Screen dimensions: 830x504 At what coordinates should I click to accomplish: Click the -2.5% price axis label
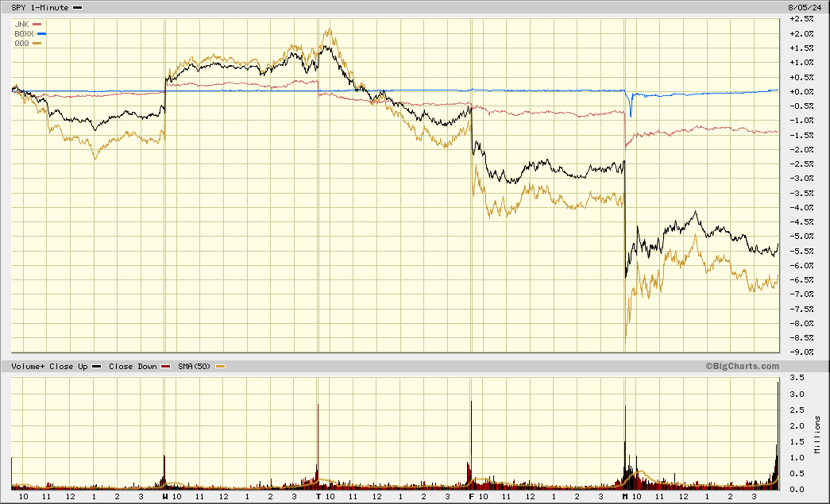[801, 164]
